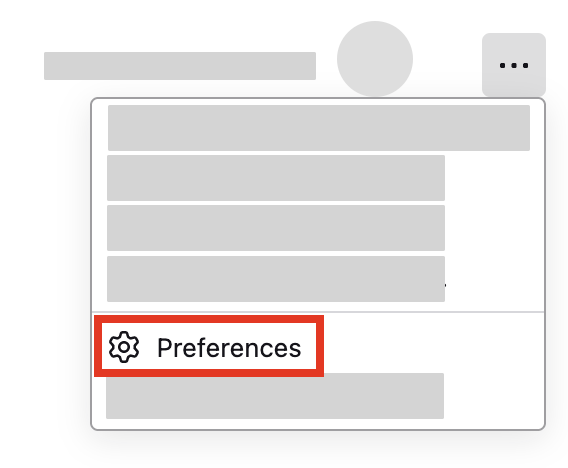Choose the gray menu item below Preferences

coord(275,396)
